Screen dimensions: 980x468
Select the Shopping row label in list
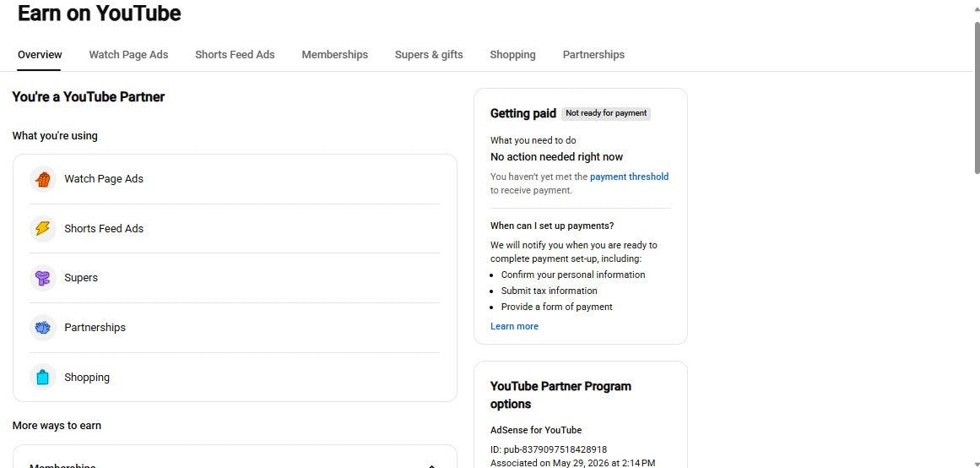pos(87,378)
